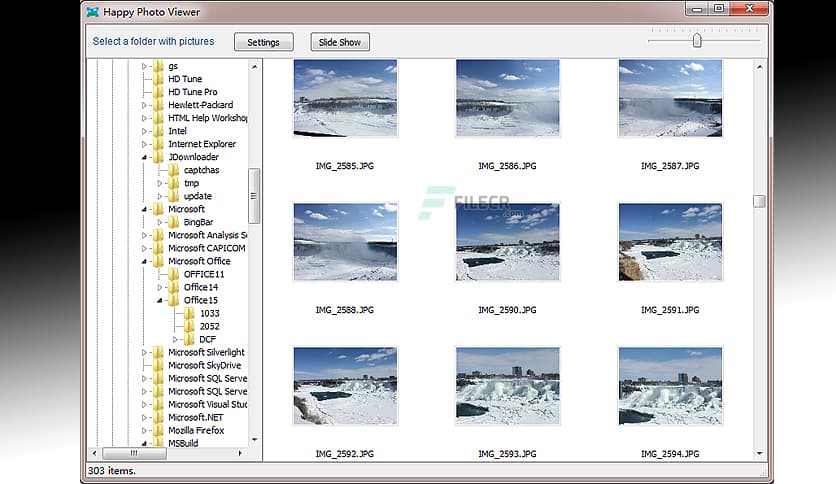Image resolution: width=836 pixels, height=484 pixels.
Task: Click the folder icon beside Mozilla Firefox
Action: (158, 430)
